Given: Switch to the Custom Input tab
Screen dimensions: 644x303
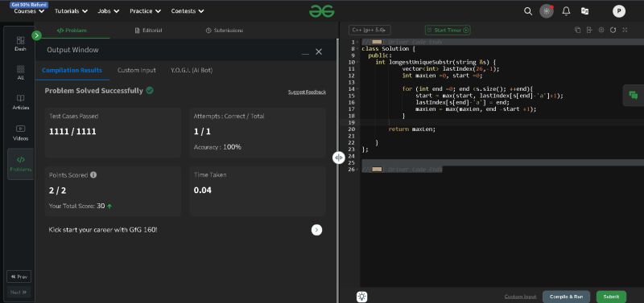Looking at the screenshot, I should tap(136, 70).
